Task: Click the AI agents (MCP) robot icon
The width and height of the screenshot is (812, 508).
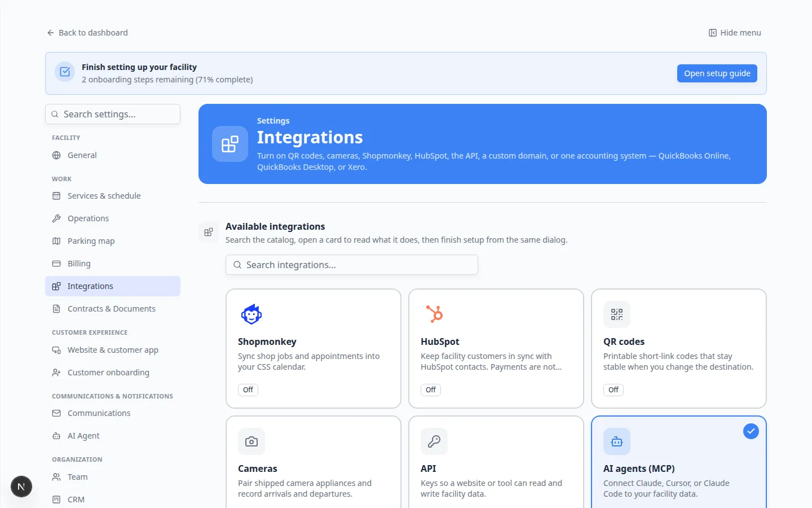Action: coord(617,441)
